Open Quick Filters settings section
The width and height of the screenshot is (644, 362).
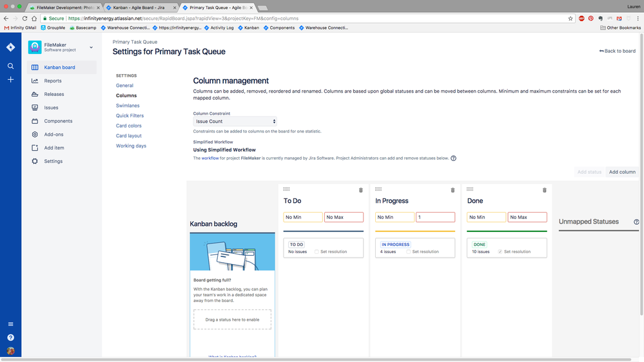tap(130, 116)
